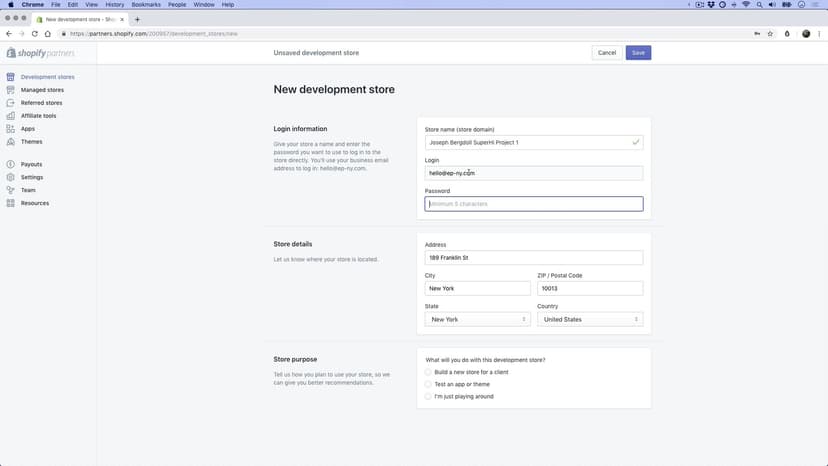Choose I'm just playing around option
This screenshot has width=828, height=466.
tap(429, 396)
